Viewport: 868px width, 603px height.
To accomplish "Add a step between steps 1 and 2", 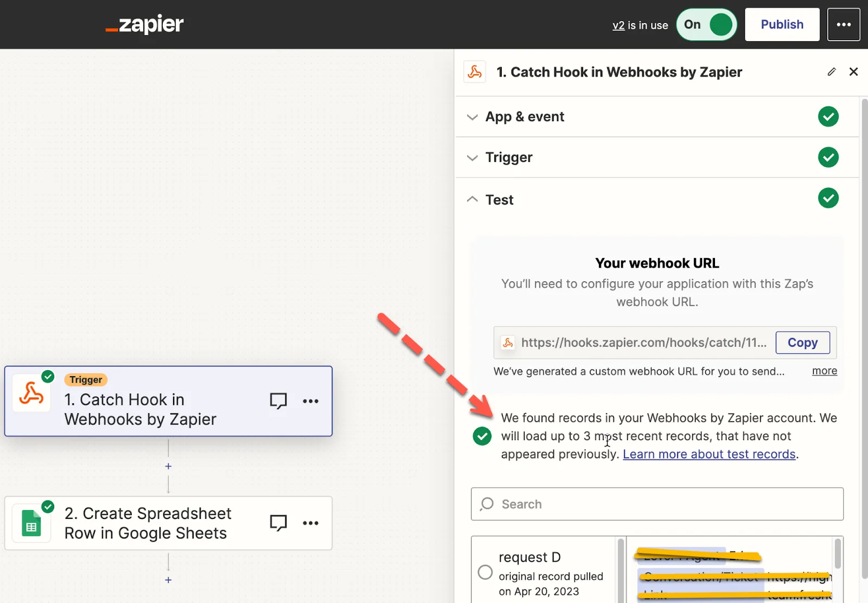I will (x=168, y=466).
